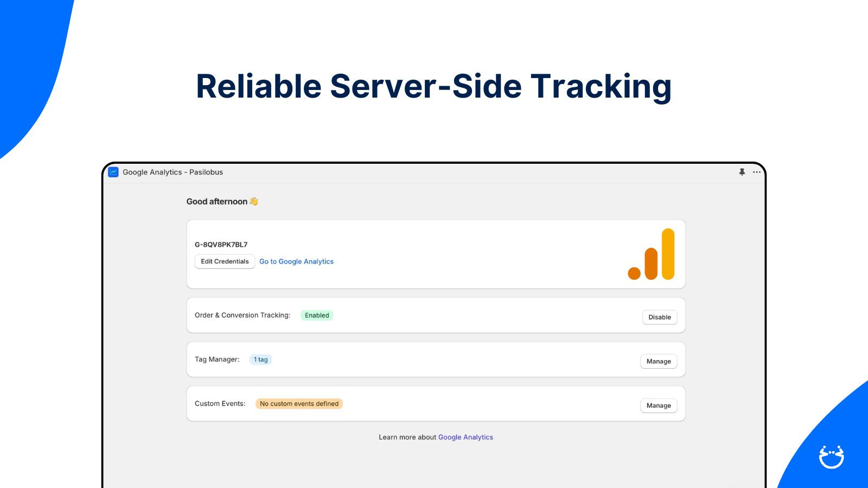Open the Google Analytics learn more link
Image resolution: width=868 pixels, height=488 pixels.
pyautogui.click(x=465, y=437)
